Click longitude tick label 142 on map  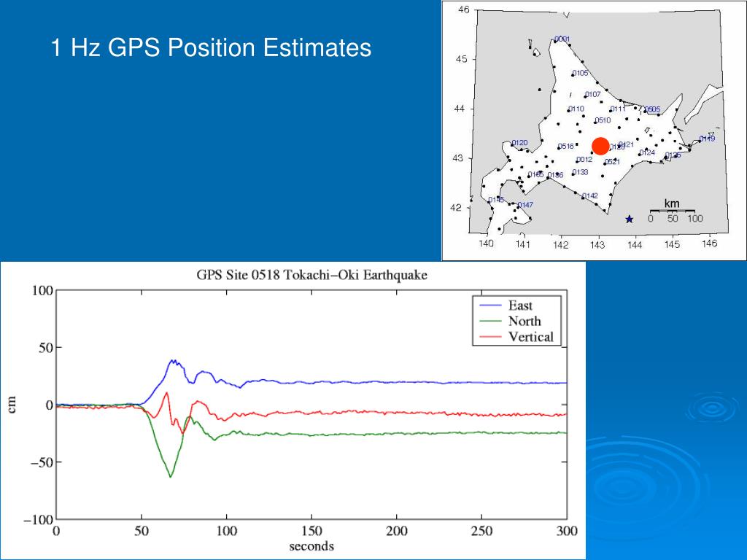pos(561,245)
